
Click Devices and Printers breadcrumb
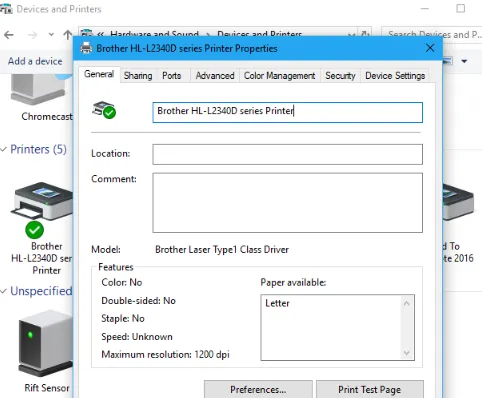259,34
